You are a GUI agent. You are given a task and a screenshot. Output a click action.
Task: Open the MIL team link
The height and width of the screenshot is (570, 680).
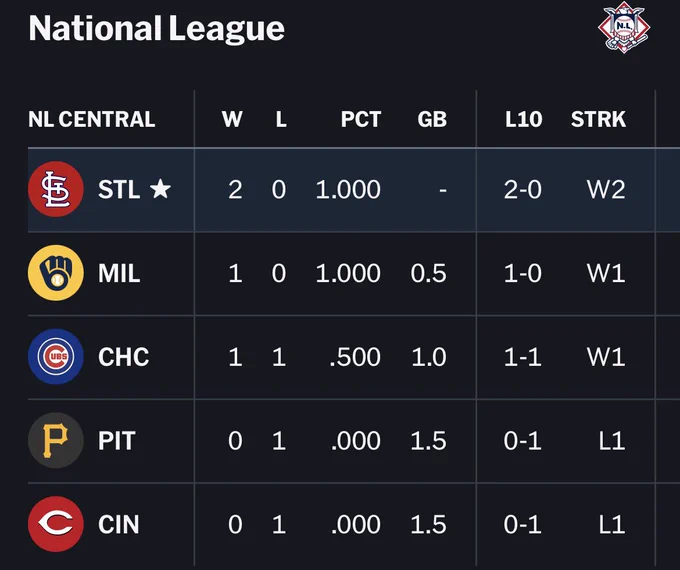click(119, 273)
